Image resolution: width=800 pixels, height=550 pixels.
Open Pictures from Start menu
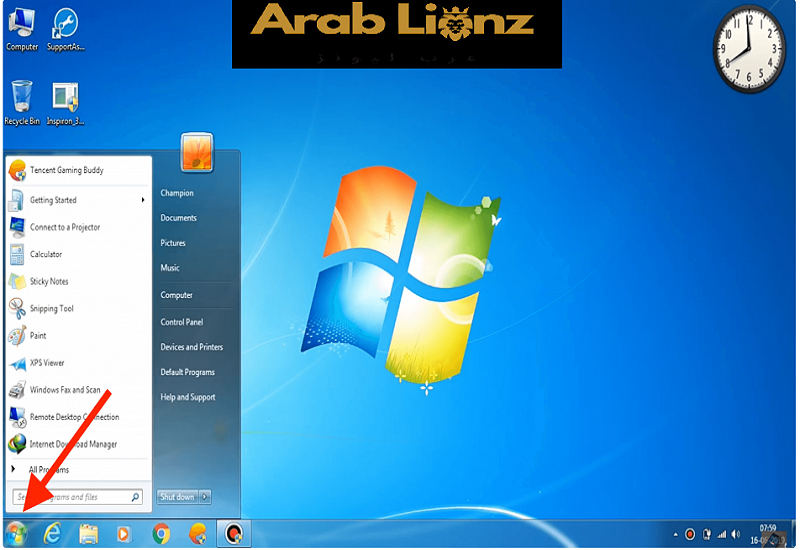[173, 243]
